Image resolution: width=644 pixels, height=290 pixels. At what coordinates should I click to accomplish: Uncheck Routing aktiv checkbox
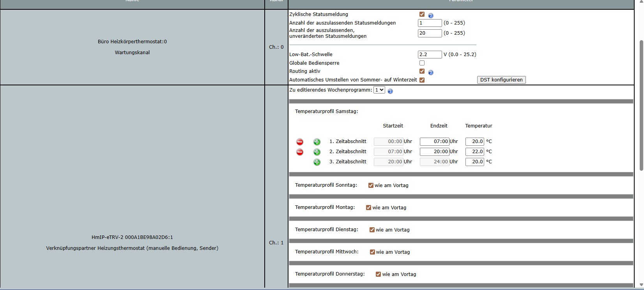[422, 71]
